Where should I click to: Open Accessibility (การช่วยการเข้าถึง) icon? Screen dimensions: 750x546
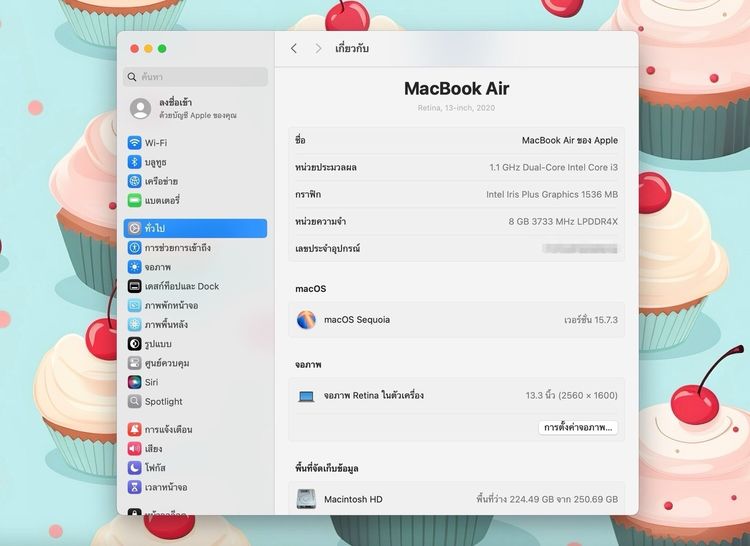click(x=134, y=248)
